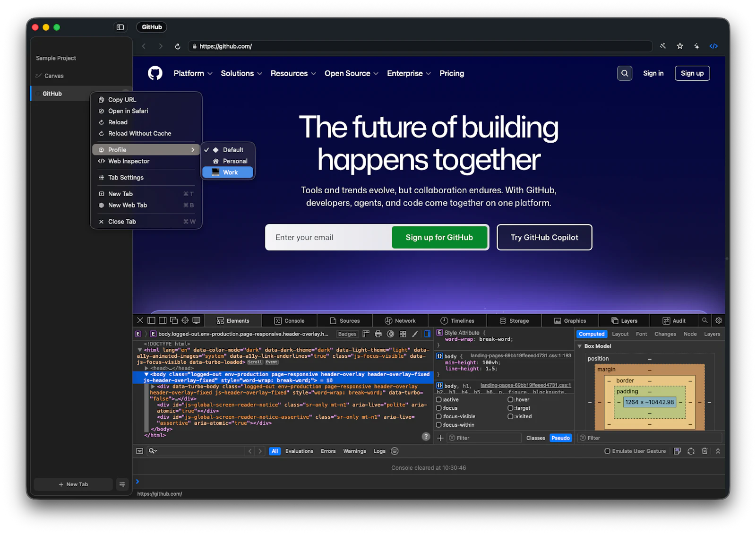The height and width of the screenshot is (534, 756).
Task: Select Copy URL from the context menu
Action: click(146, 100)
